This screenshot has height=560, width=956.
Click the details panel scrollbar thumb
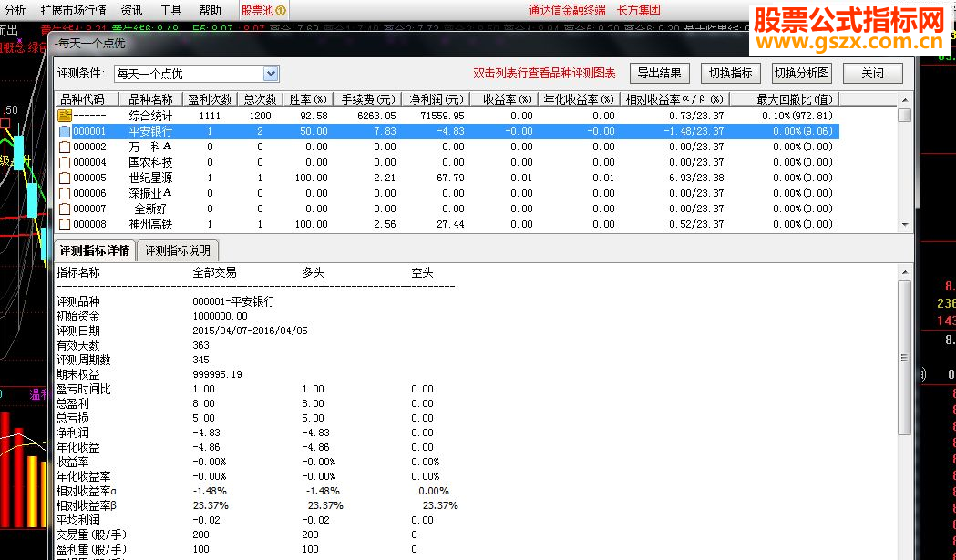coord(905,358)
